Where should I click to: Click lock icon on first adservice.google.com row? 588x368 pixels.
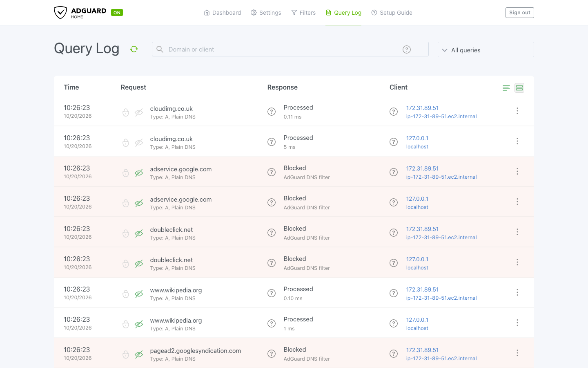(x=126, y=173)
